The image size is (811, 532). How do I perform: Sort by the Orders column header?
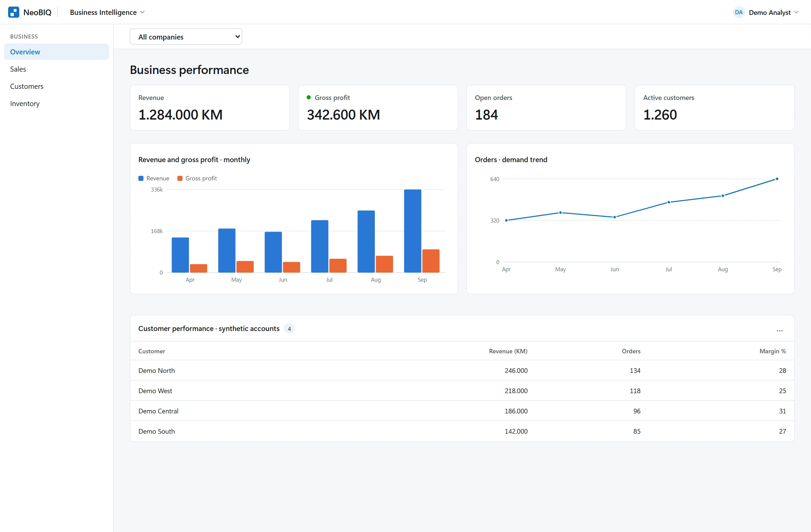(x=631, y=351)
